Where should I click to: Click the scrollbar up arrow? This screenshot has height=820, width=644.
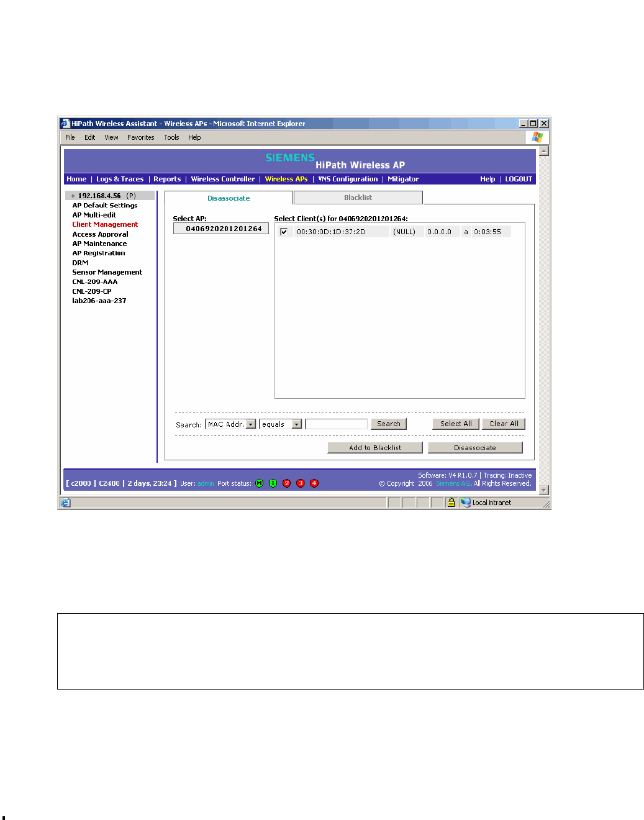click(544, 151)
